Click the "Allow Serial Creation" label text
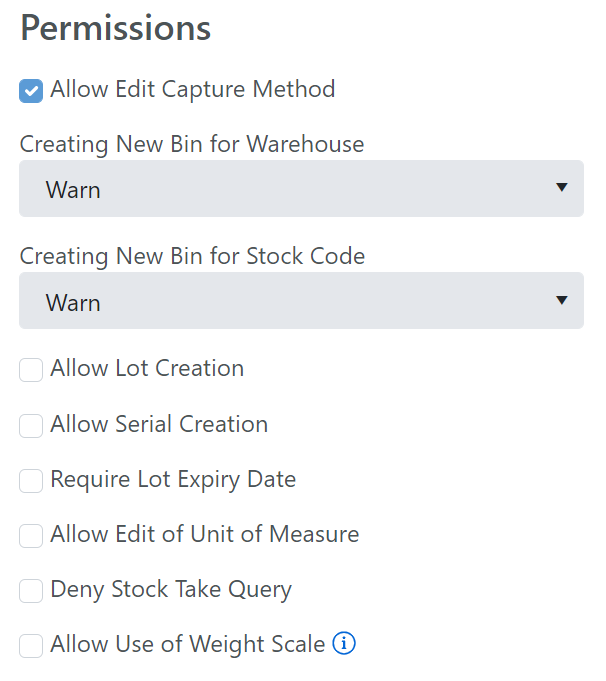606x681 pixels. pyautogui.click(x=159, y=424)
